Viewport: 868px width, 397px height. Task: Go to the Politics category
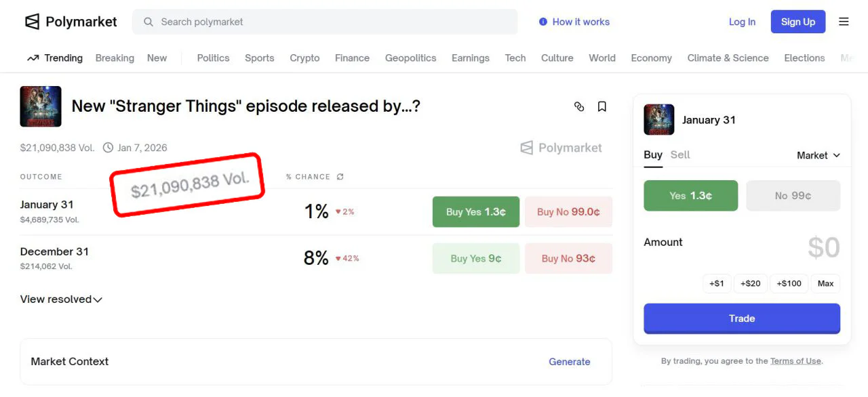click(213, 58)
